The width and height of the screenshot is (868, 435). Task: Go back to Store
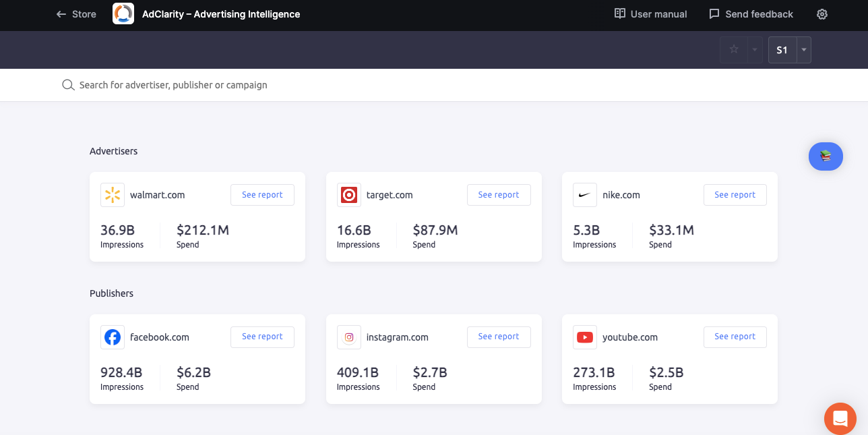[x=76, y=14]
